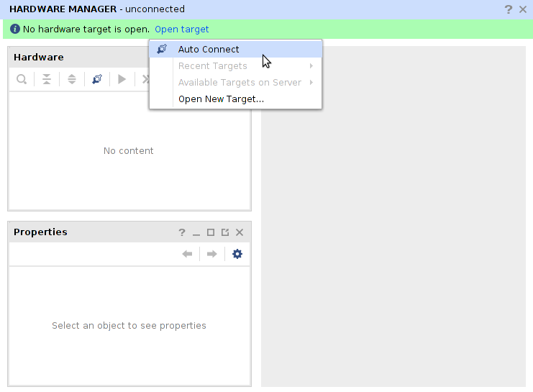This screenshot has height=392, width=533.
Task: Expand Available Targets on Server submenu
Action: 240,83
